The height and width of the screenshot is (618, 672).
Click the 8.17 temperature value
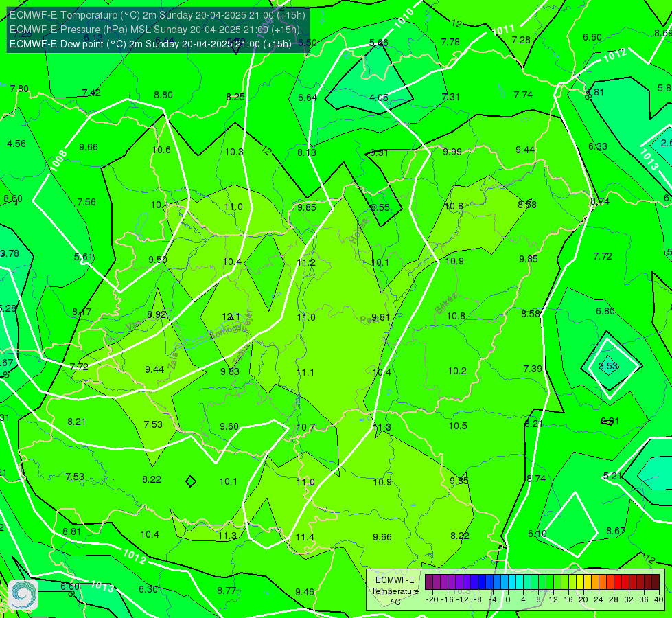tap(82, 312)
